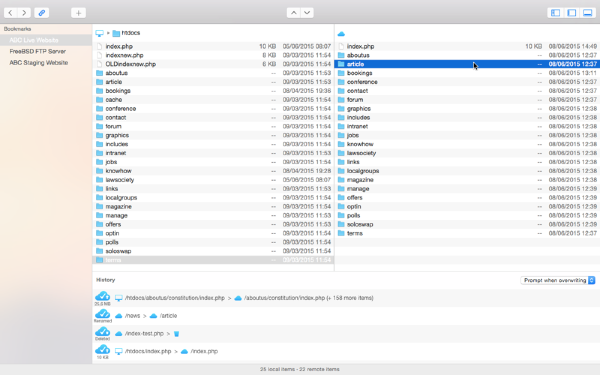This screenshot has height=375, width=600.
Task: Toggle the left sidebar panel view
Action: coord(555,13)
